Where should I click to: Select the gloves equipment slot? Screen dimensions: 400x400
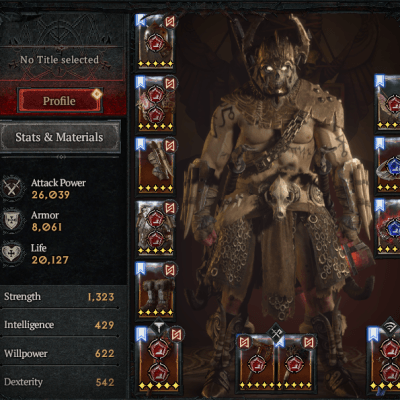(x=155, y=166)
